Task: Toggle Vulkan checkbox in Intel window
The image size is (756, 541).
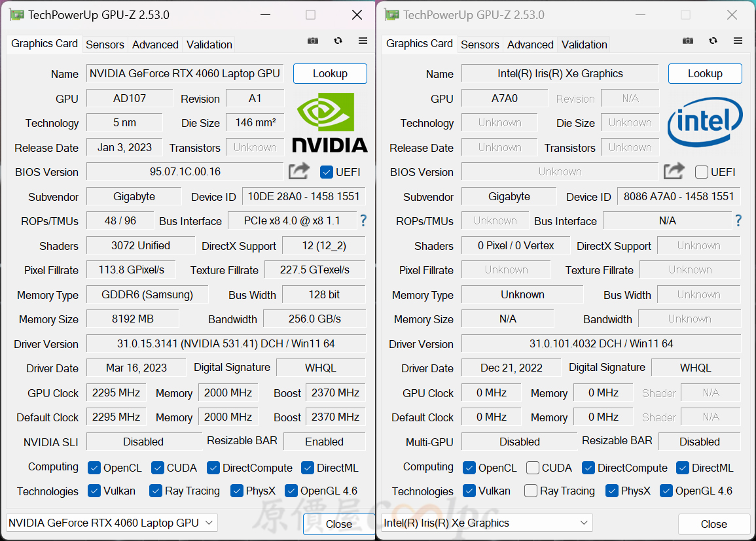Action: point(469,491)
